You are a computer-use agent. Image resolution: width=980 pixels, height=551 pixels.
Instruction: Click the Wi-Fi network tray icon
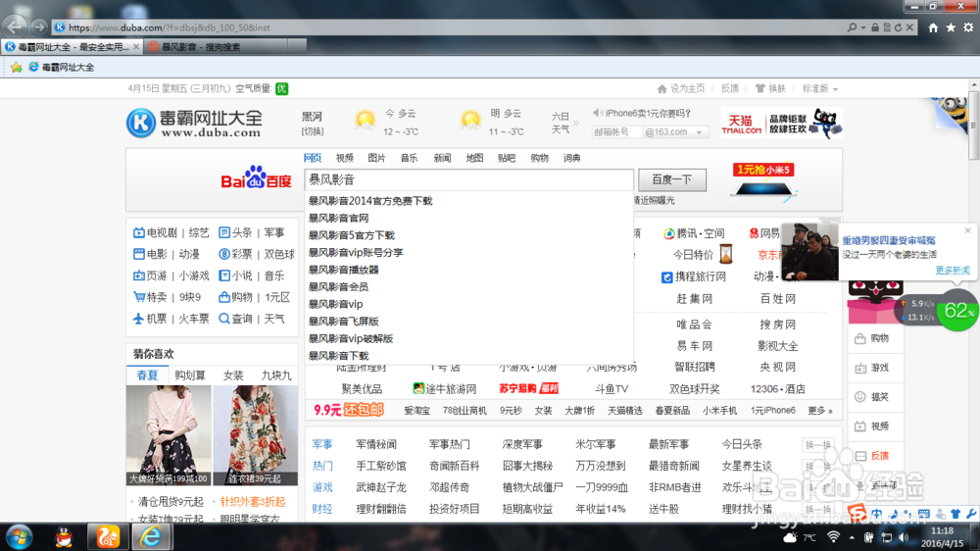click(833, 537)
